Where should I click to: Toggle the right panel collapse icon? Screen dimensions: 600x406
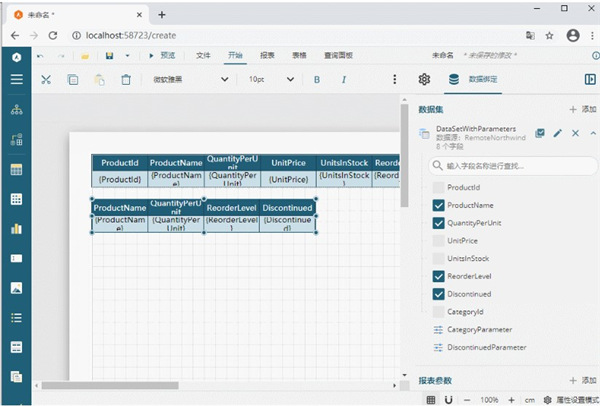(589, 79)
